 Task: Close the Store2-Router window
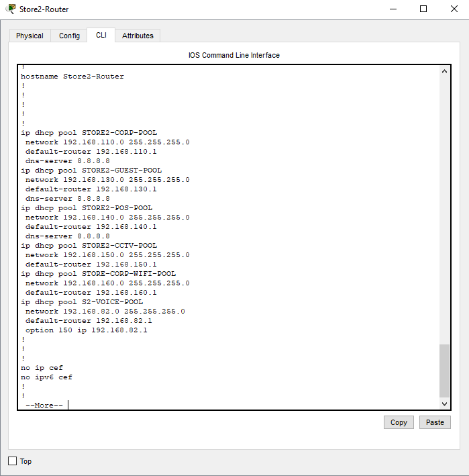pyautogui.click(x=454, y=9)
